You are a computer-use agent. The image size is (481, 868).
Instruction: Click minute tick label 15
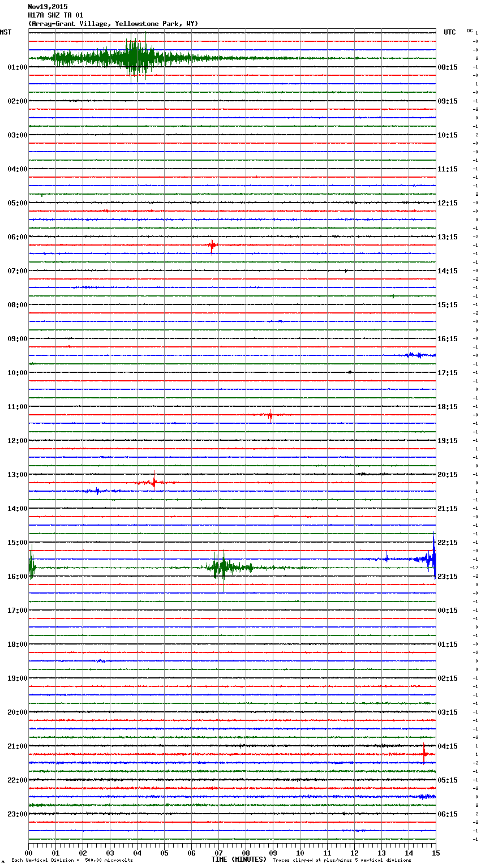tap(436, 853)
